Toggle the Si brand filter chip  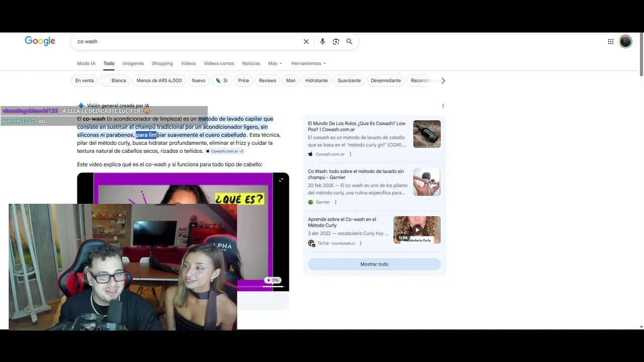point(222,80)
